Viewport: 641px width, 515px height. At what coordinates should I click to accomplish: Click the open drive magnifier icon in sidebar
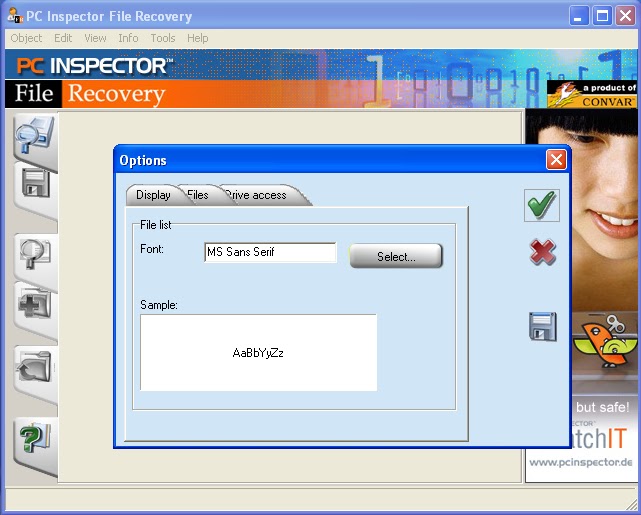pyautogui.click(x=34, y=135)
